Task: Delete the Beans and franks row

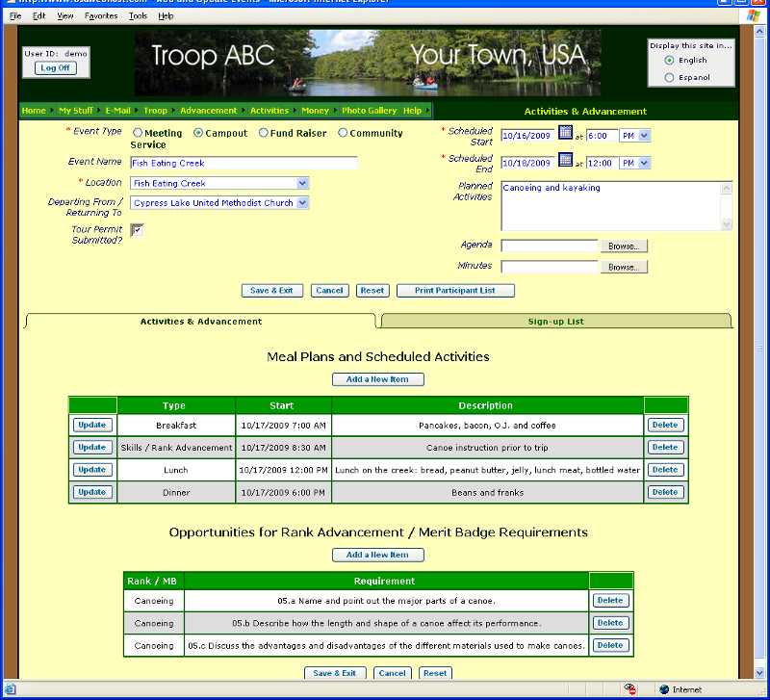Action: (x=665, y=492)
